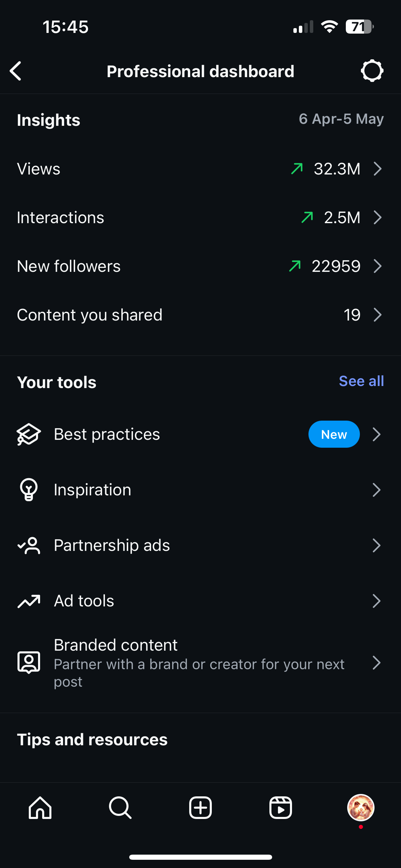Tap the Ad tools trend icon
The width and height of the screenshot is (401, 868).
(x=29, y=601)
